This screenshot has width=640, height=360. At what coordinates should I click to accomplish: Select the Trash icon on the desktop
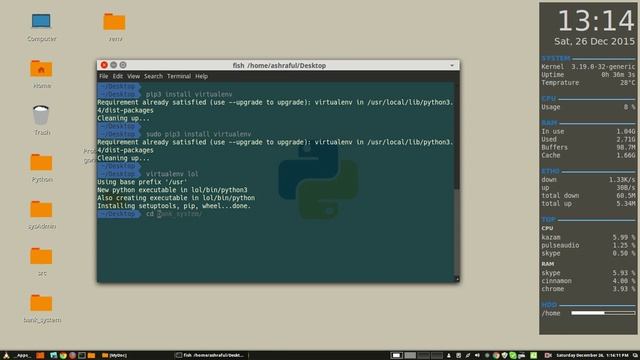(41, 120)
